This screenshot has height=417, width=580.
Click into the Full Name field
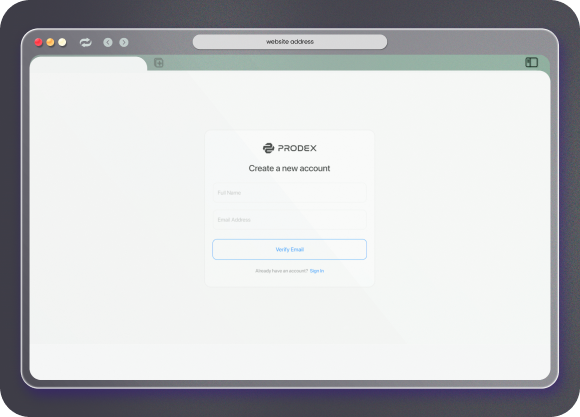coord(289,192)
